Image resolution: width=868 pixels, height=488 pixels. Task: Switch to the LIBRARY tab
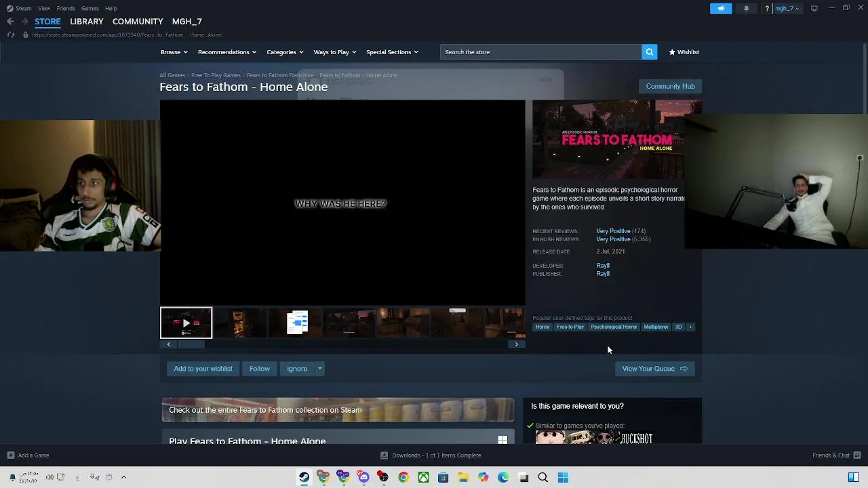87,22
